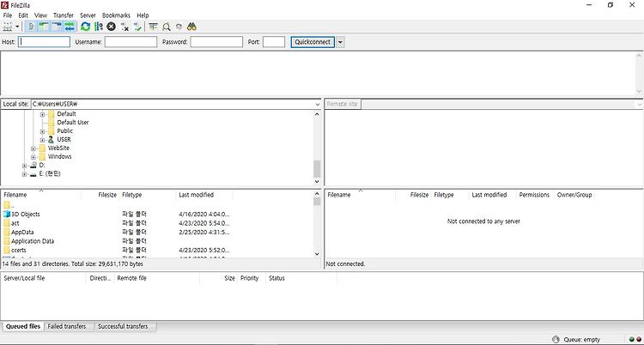The height and width of the screenshot is (345, 644).
Task: Open the Site Manager
Action: coord(8,27)
